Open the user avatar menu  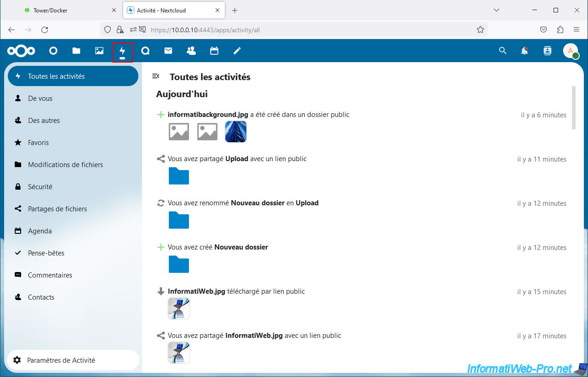coord(571,51)
